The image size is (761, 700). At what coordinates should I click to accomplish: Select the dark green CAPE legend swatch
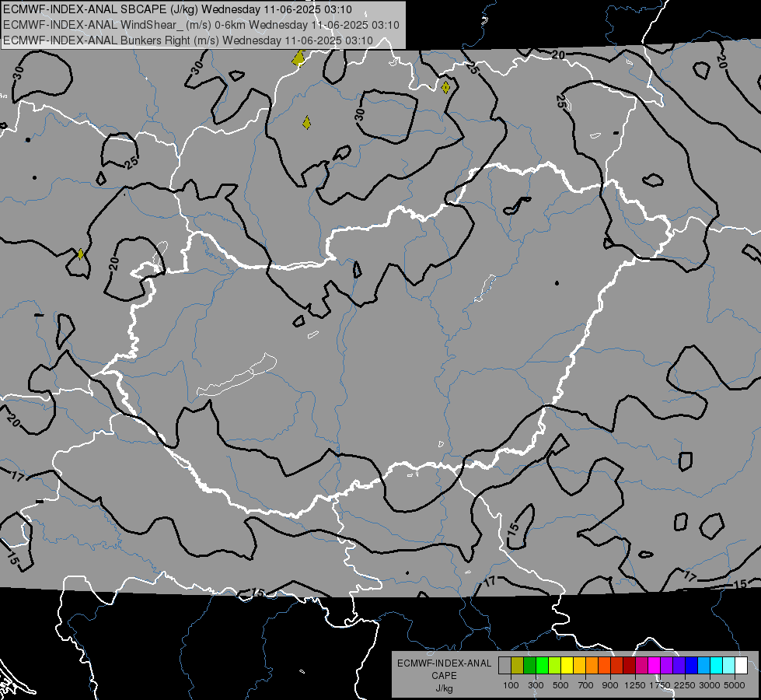point(529,666)
